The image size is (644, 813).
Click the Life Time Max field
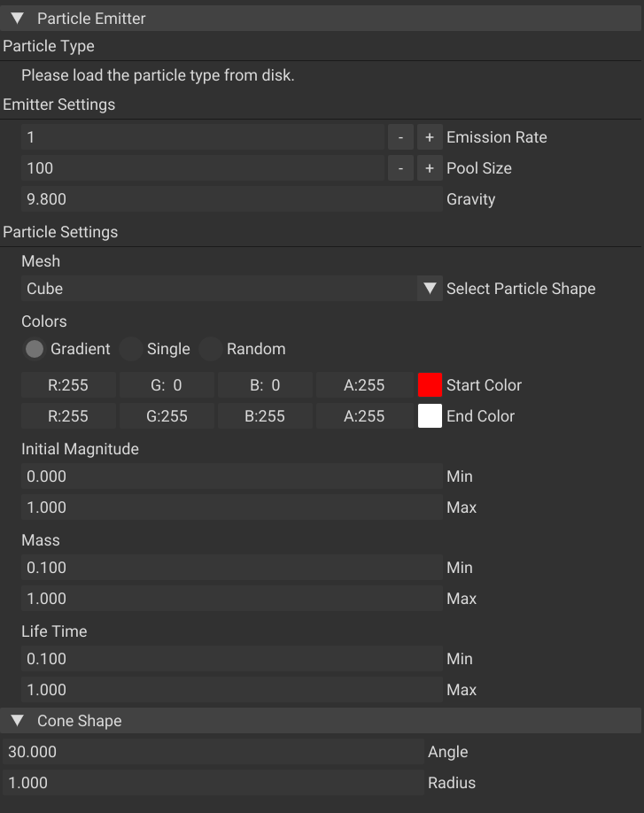(x=230, y=690)
